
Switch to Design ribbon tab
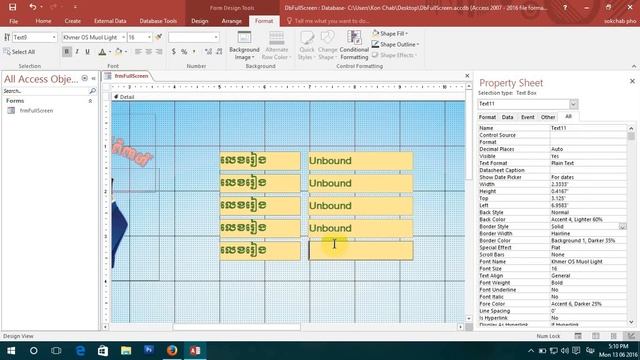click(x=200, y=21)
